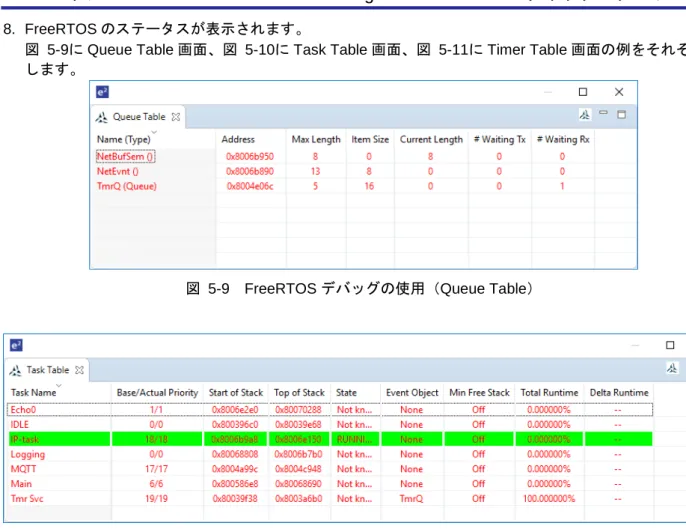686x529 pixels.
Task: Sort by Item Size column header
Action: tap(370, 140)
